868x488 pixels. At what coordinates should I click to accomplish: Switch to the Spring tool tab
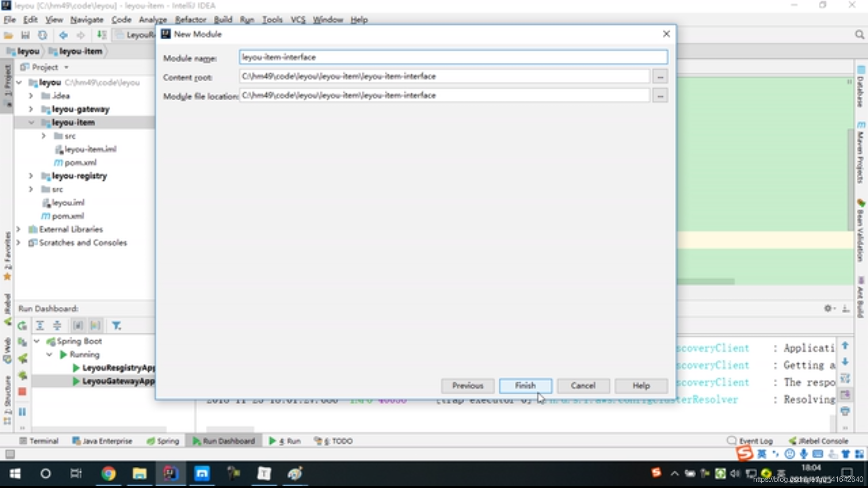click(163, 441)
